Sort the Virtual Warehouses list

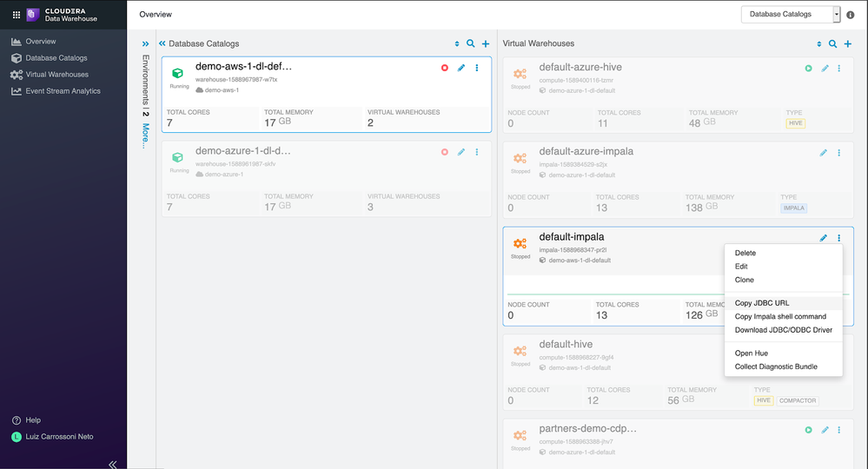818,43
